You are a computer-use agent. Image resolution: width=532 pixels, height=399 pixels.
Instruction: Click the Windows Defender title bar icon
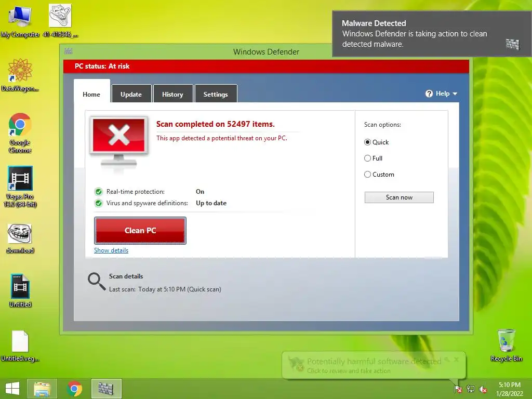pos(68,51)
